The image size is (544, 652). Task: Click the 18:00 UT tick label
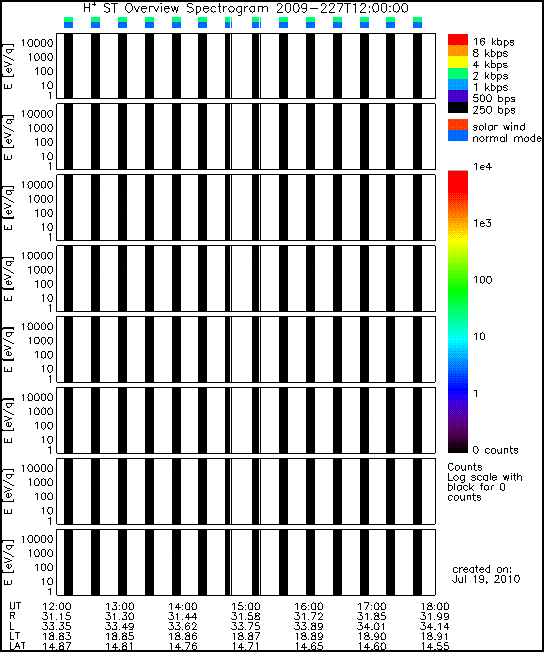(x=435, y=607)
